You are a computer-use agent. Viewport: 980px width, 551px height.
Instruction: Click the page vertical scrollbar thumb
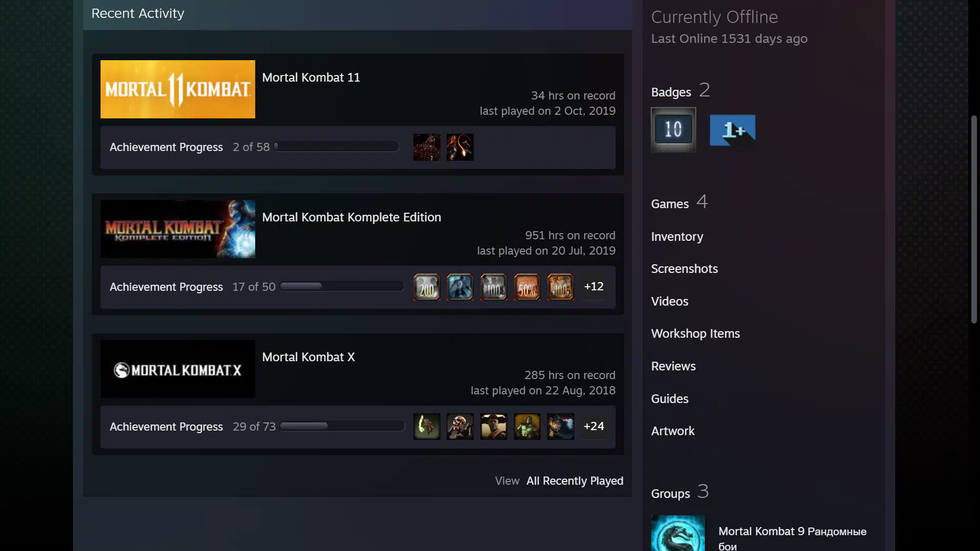[x=974, y=219]
